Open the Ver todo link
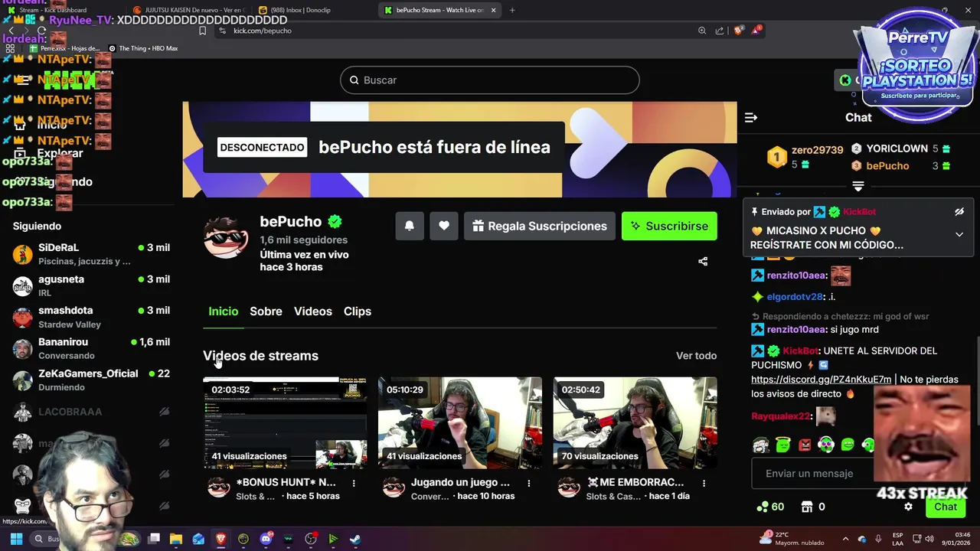This screenshot has width=980, height=551. 696,356
